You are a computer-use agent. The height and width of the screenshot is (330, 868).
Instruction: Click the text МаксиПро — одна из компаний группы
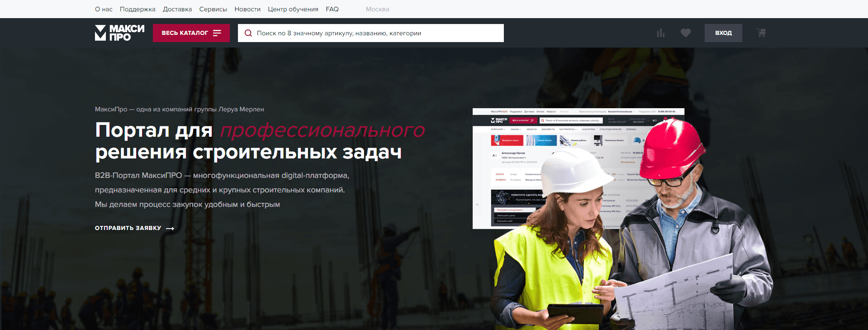coord(180,109)
